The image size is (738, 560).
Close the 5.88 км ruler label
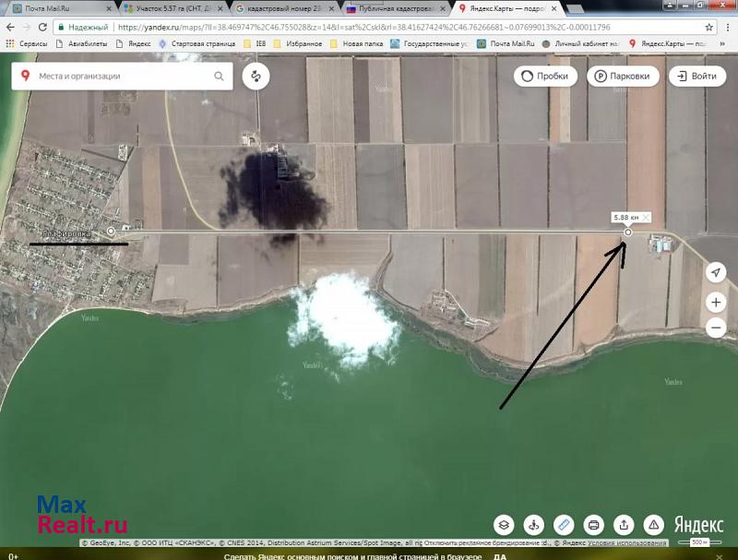[x=646, y=217]
